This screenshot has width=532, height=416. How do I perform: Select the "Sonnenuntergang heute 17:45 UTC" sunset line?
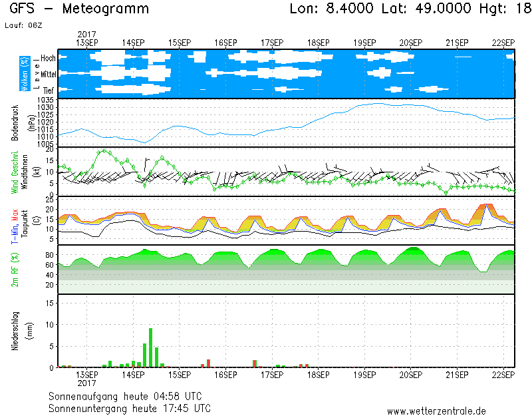click(x=130, y=408)
